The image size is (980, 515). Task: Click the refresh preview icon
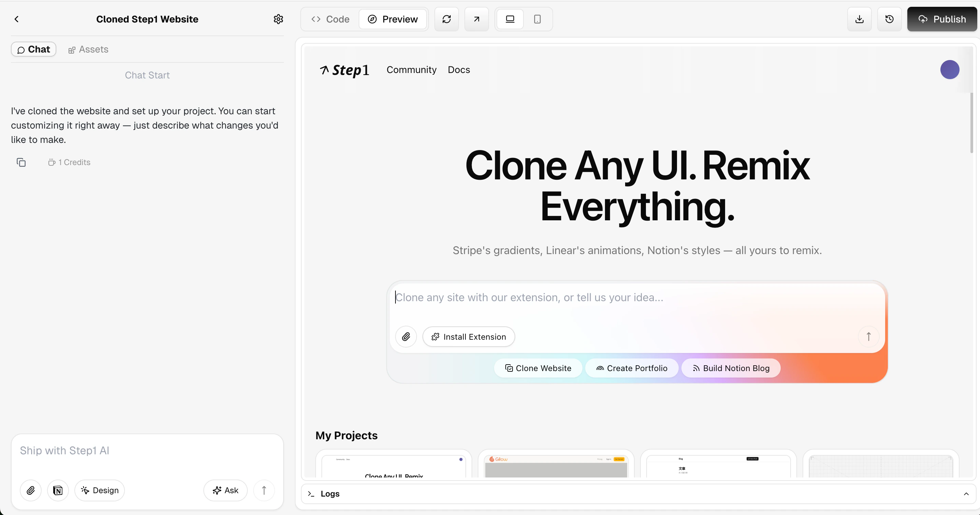[x=446, y=19]
